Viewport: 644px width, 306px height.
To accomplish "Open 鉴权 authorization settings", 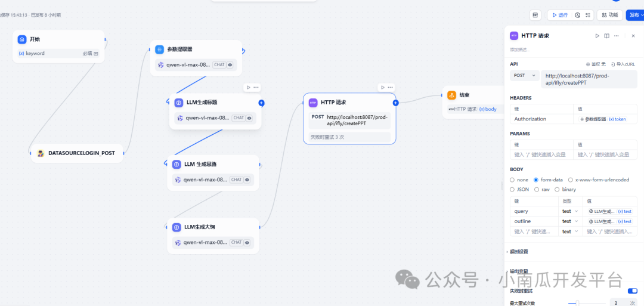I will tap(596, 64).
